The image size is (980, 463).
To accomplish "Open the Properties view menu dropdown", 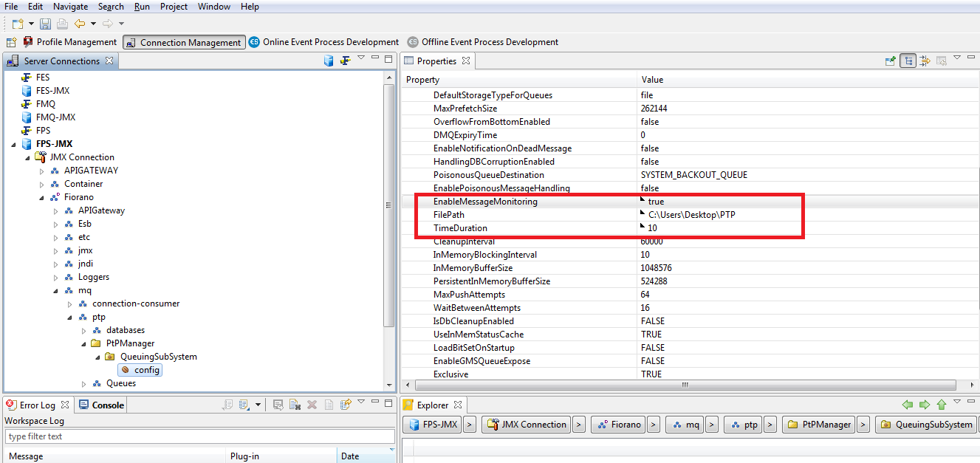I will pyautogui.click(x=957, y=58).
